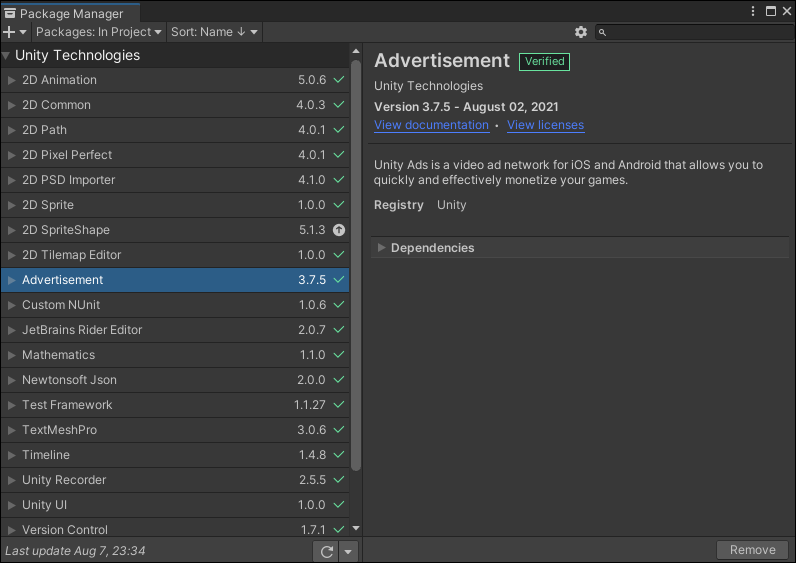796x563 pixels.
Task: Click the scrollbar down arrow
Action: [356, 528]
